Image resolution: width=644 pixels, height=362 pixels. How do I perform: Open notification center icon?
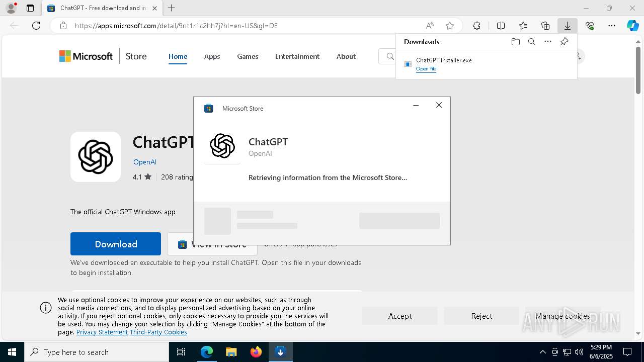click(627, 352)
